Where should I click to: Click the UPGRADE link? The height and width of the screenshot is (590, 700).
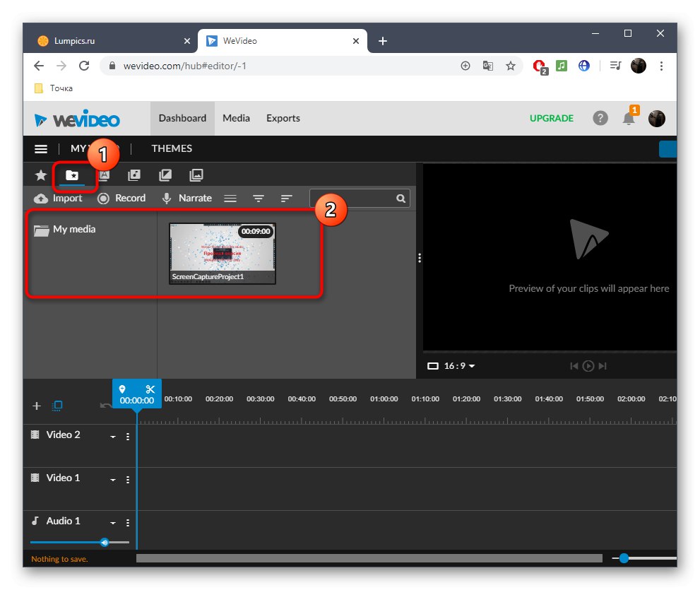point(551,118)
